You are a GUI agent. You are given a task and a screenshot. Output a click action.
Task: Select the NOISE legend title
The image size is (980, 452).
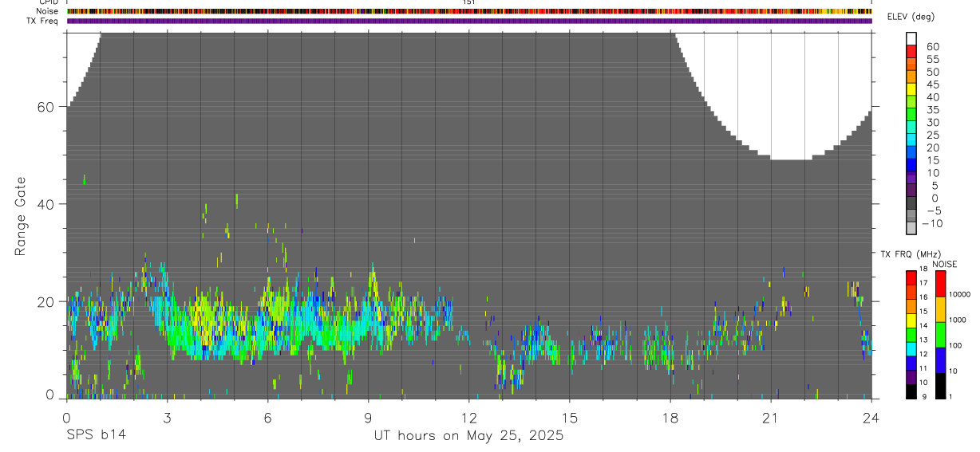(945, 264)
